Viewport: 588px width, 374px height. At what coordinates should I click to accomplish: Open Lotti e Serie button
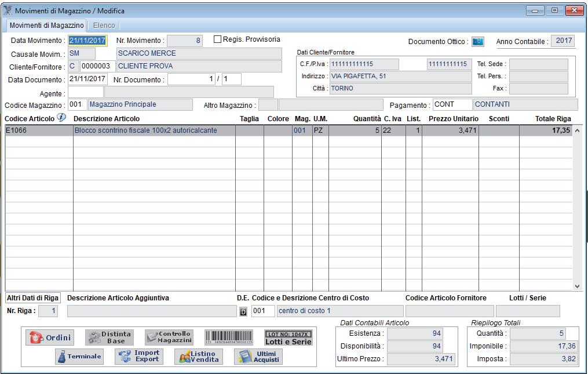tap(288, 337)
